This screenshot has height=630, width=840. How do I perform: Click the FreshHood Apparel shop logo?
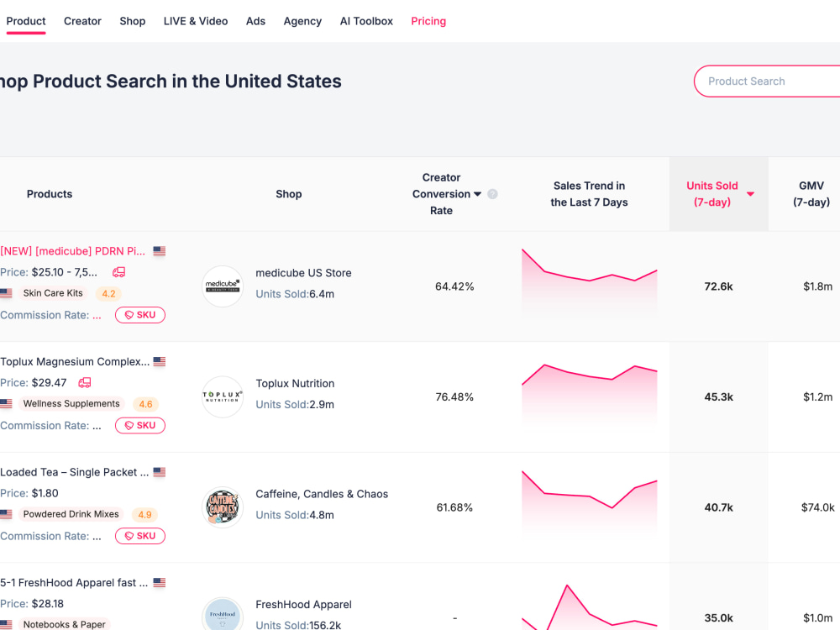pyautogui.click(x=223, y=614)
